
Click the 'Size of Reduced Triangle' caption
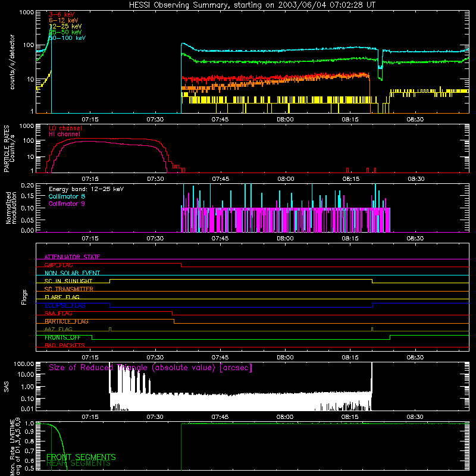pos(151,368)
